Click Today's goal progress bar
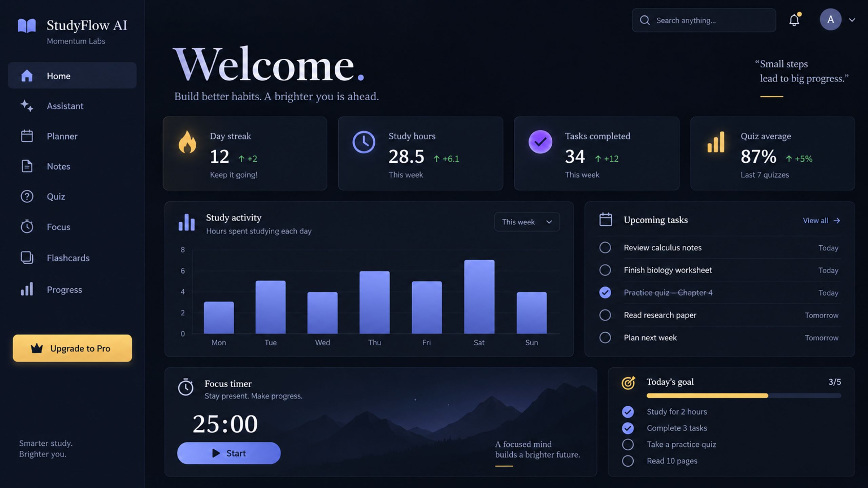The image size is (868, 488). point(744,395)
